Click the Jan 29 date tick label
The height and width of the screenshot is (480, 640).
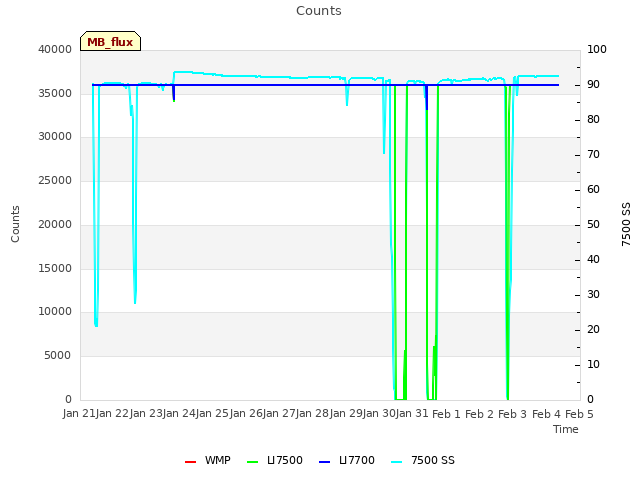click(x=346, y=413)
